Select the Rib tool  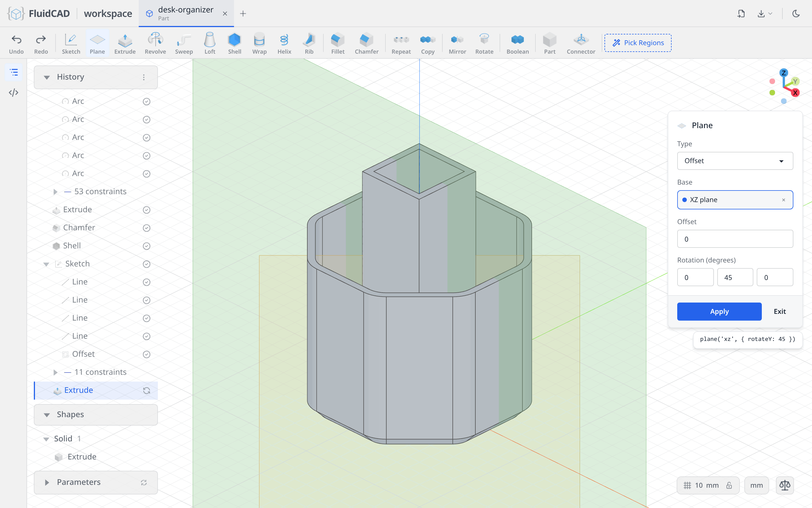(x=309, y=43)
